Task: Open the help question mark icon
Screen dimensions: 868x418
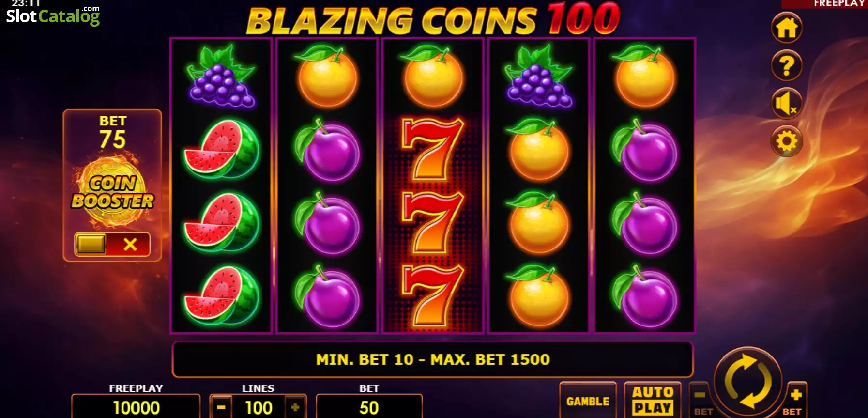Action: pos(786,65)
